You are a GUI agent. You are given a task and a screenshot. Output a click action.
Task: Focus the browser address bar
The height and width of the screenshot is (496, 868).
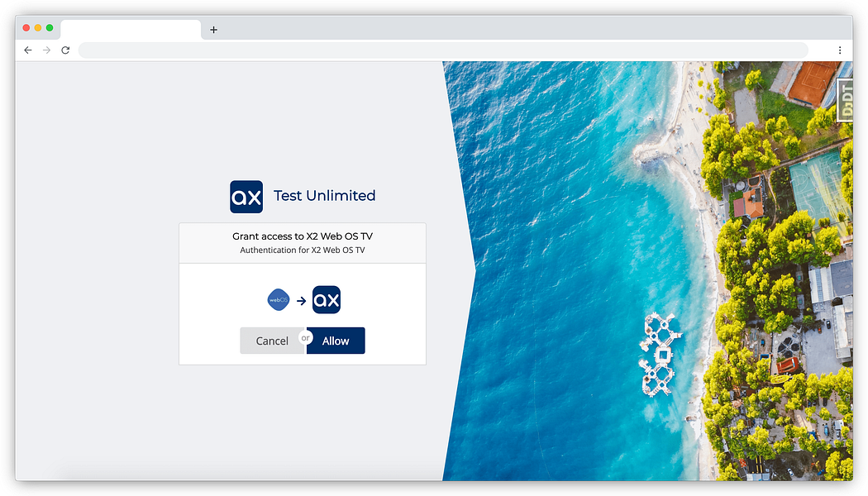(443, 50)
